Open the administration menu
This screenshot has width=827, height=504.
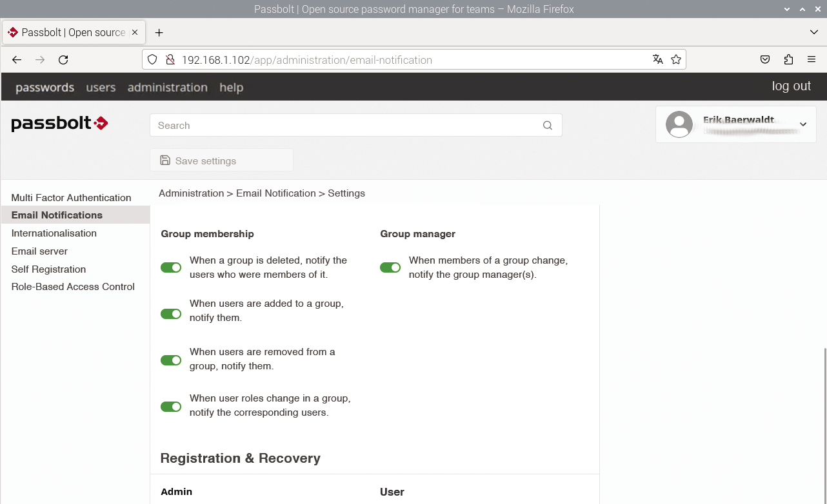(168, 88)
